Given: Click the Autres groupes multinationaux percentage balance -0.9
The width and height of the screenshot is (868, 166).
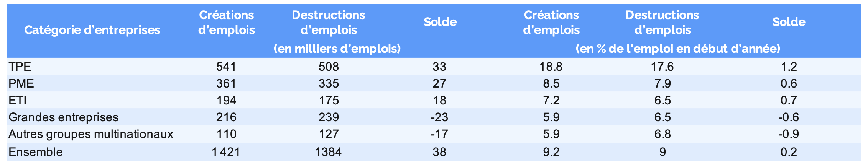Looking at the screenshot, I should tap(788, 134).
